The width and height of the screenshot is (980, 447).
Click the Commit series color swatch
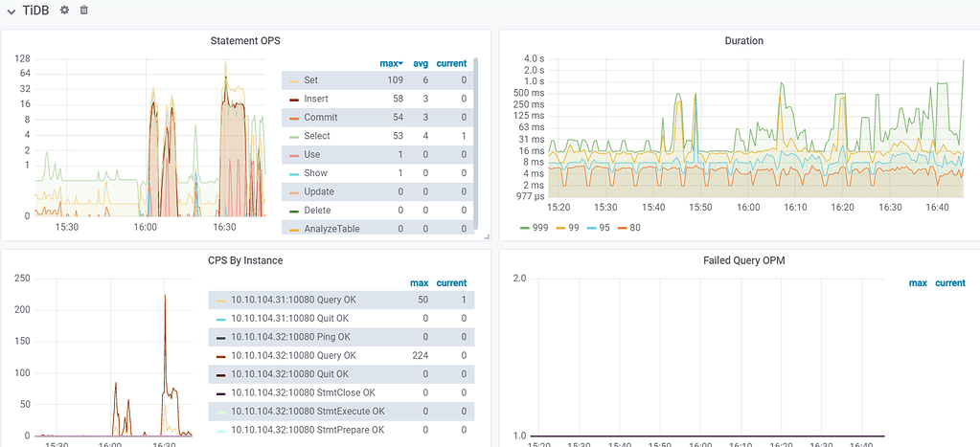[294, 118]
